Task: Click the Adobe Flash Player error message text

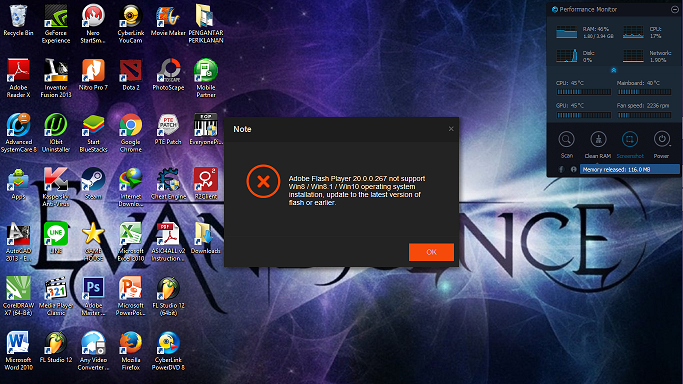Action: pos(357,190)
